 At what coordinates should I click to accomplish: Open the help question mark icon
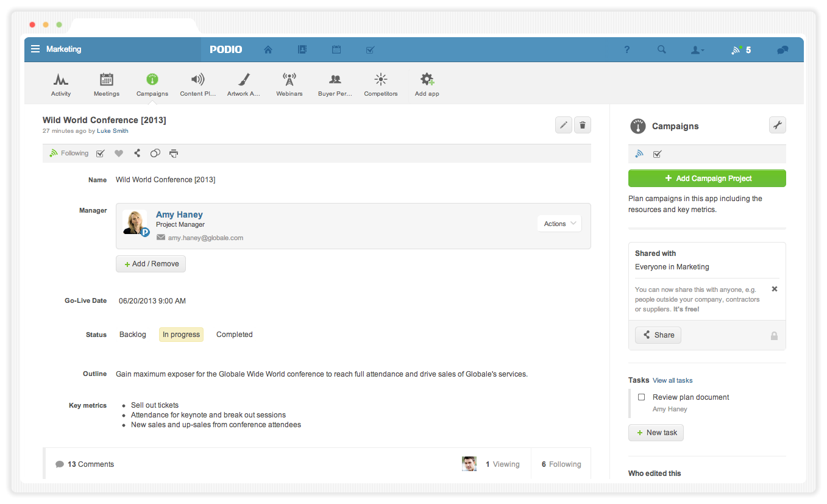tap(627, 50)
